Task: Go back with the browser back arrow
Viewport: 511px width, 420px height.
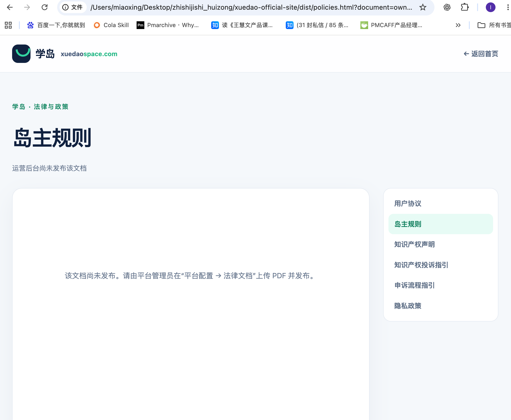Action: click(x=10, y=7)
